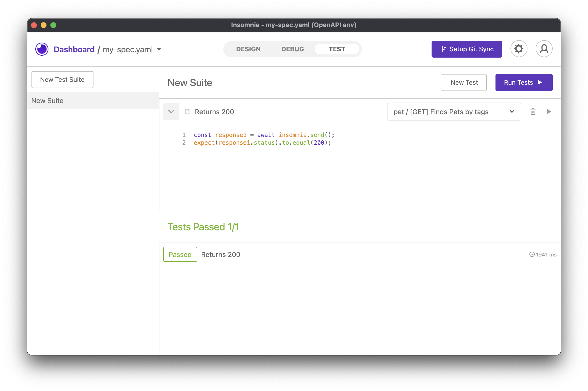
Task: Delete the Returns 200 test with trash icon
Action: pyautogui.click(x=533, y=112)
